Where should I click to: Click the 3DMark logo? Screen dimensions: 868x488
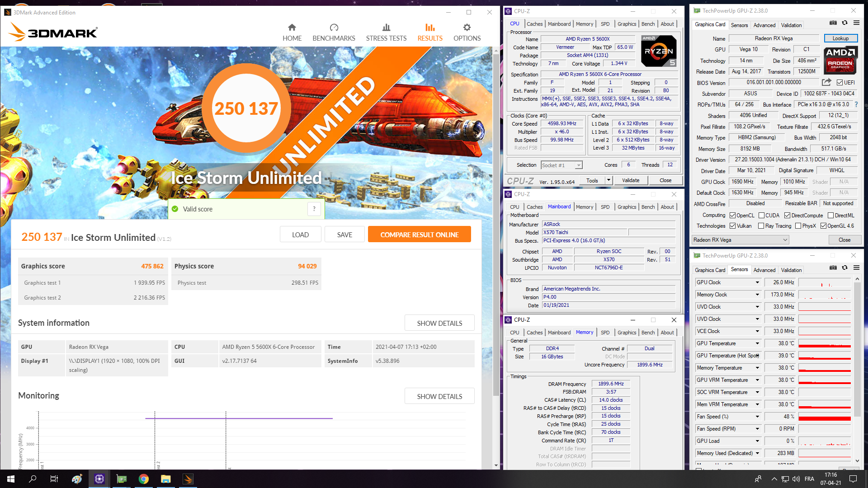pyautogui.click(x=53, y=33)
